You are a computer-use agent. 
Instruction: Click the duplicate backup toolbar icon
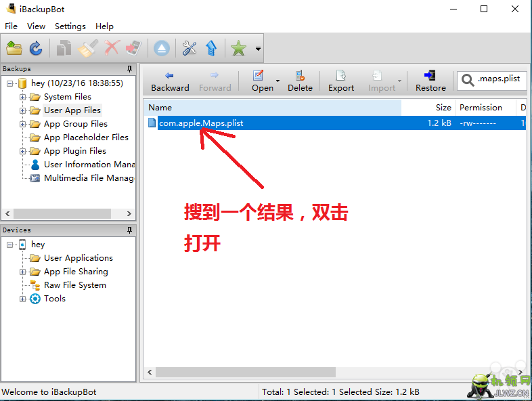coord(64,48)
